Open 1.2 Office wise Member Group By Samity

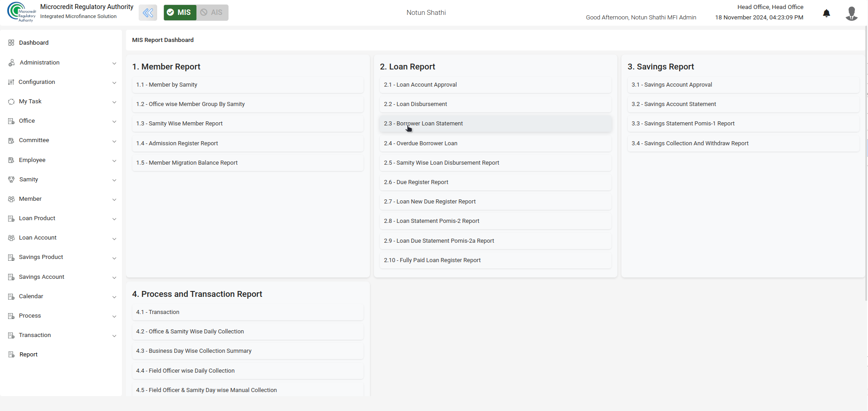pyautogui.click(x=247, y=104)
